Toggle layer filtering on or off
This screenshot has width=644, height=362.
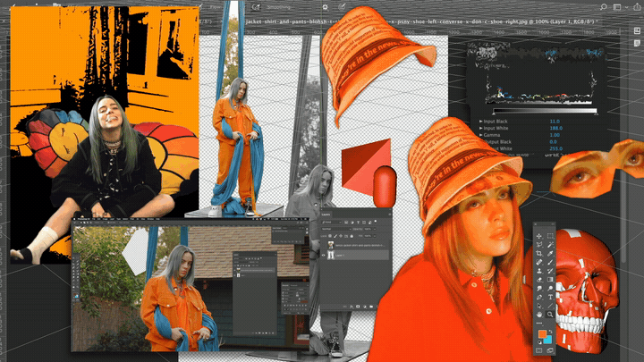click(x=376, y=221)
